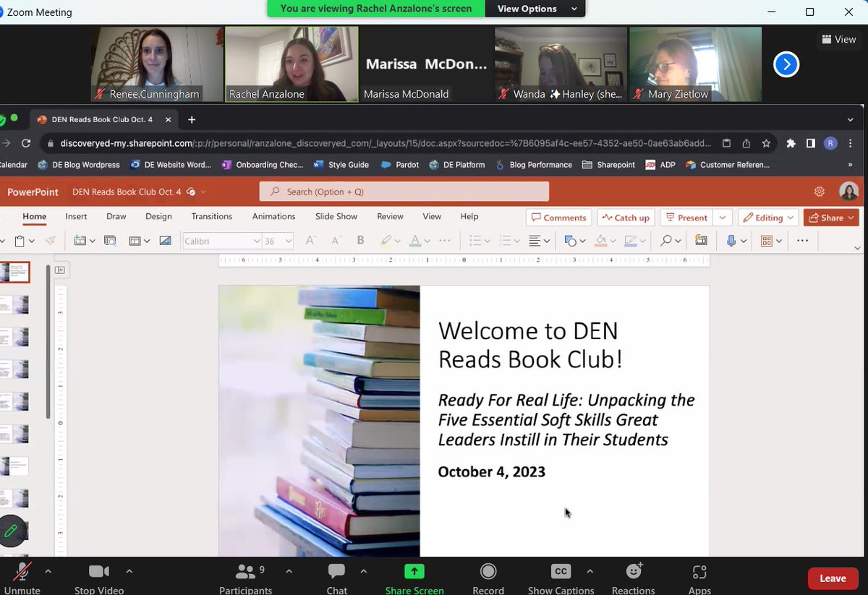This screenshot has width=868, height=595.
Task: Expand caption options next to Show Captions
Action: (590, 571)
